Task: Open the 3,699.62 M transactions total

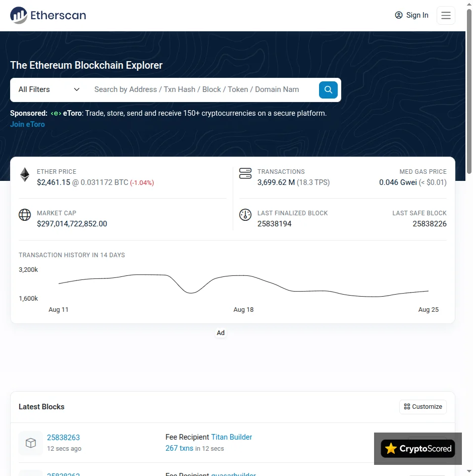Action: 276,182
